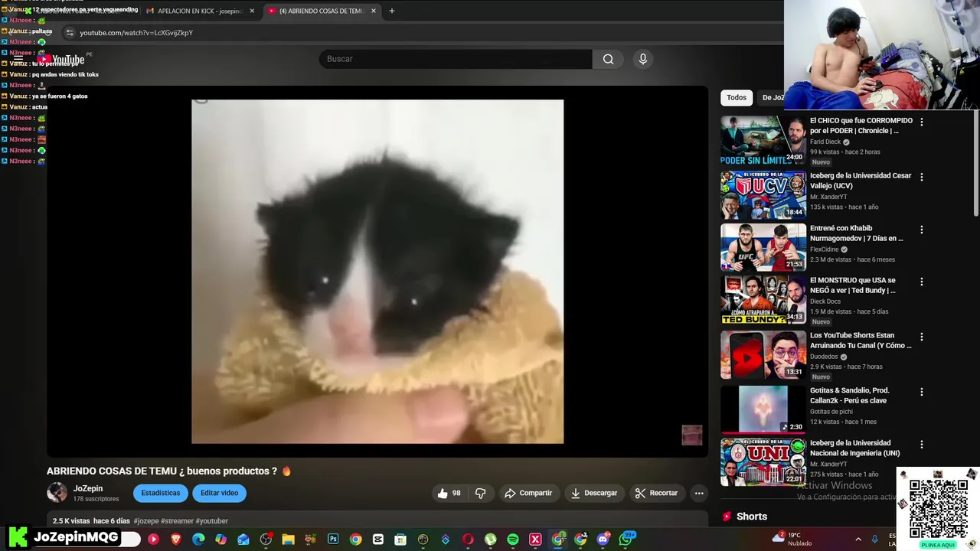Click the #streamer hashtag
The height and width of the screenshot is (551, 980).
177,521
